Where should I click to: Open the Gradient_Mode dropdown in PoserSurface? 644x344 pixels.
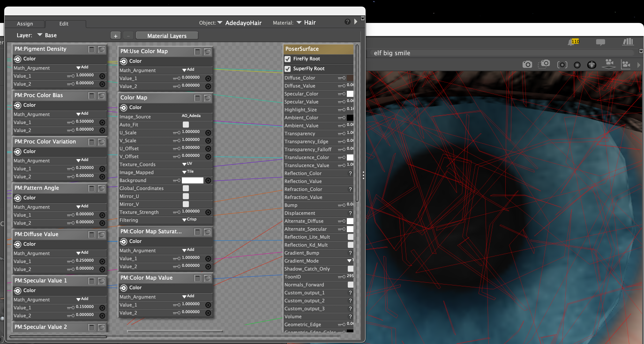tap(350, 260)
